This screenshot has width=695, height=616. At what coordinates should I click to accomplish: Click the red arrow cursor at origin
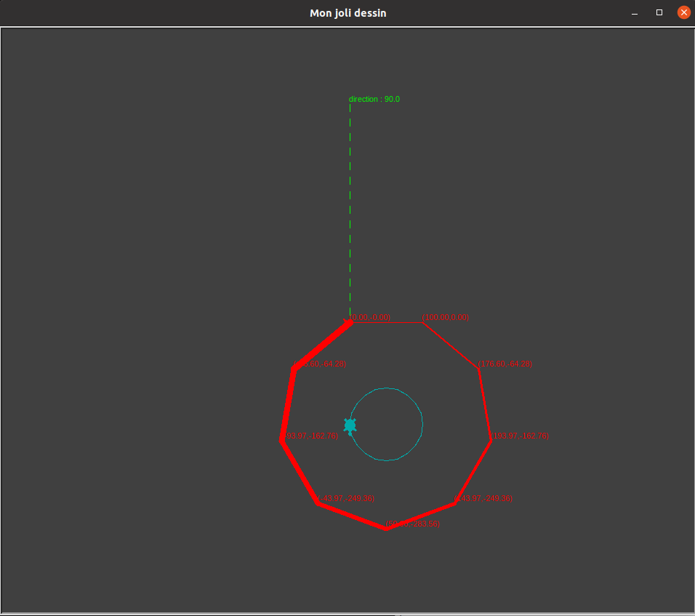click(x=347, y=321)
